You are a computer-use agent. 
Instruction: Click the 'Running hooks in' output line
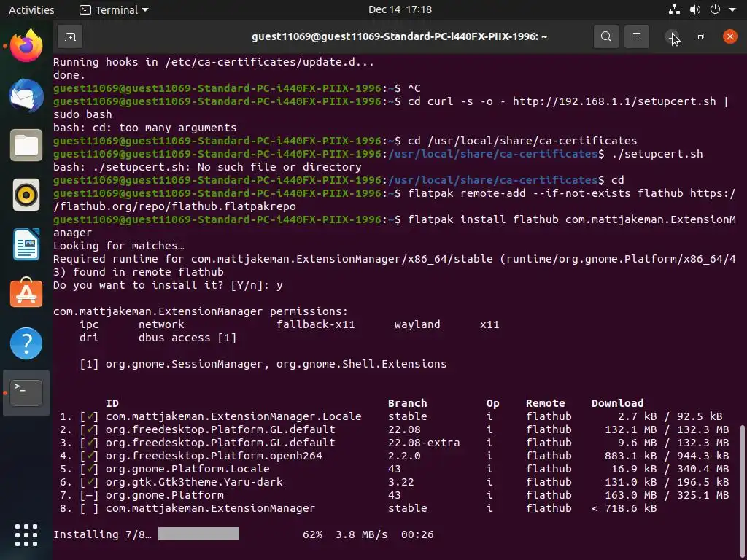tap(214, 62)
